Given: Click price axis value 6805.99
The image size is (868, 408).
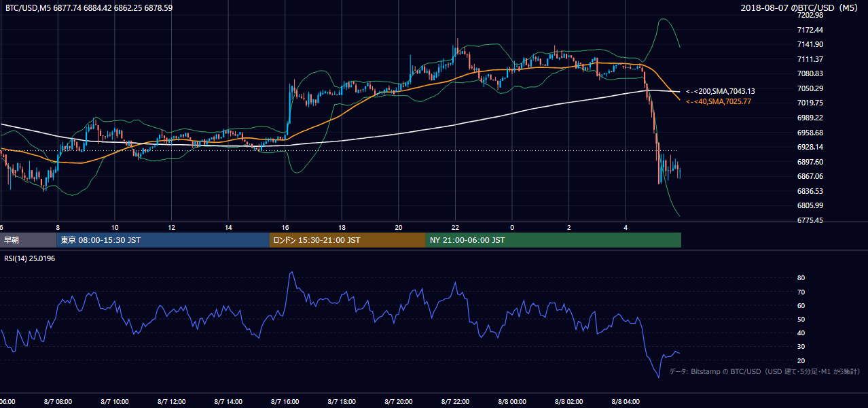Looking at the screenshot, I should pyautogui.click(x=810, y=205).
